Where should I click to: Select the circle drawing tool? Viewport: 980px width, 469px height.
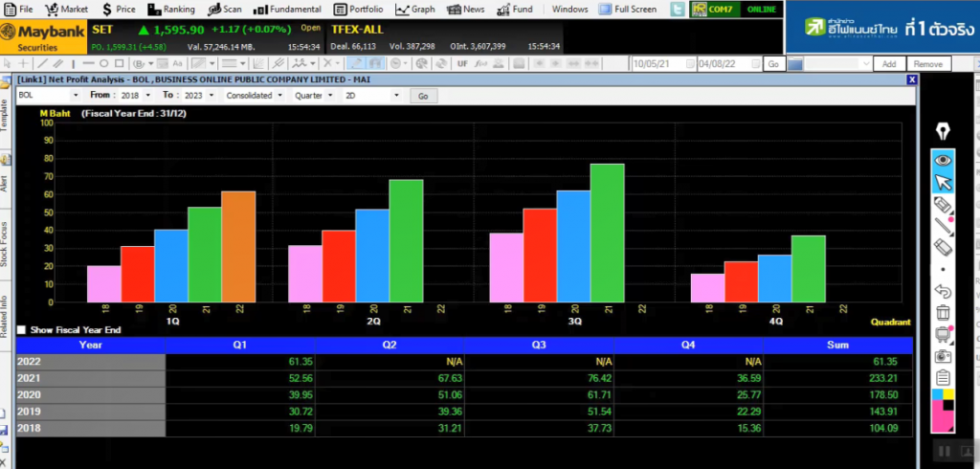tap(103, 63)
